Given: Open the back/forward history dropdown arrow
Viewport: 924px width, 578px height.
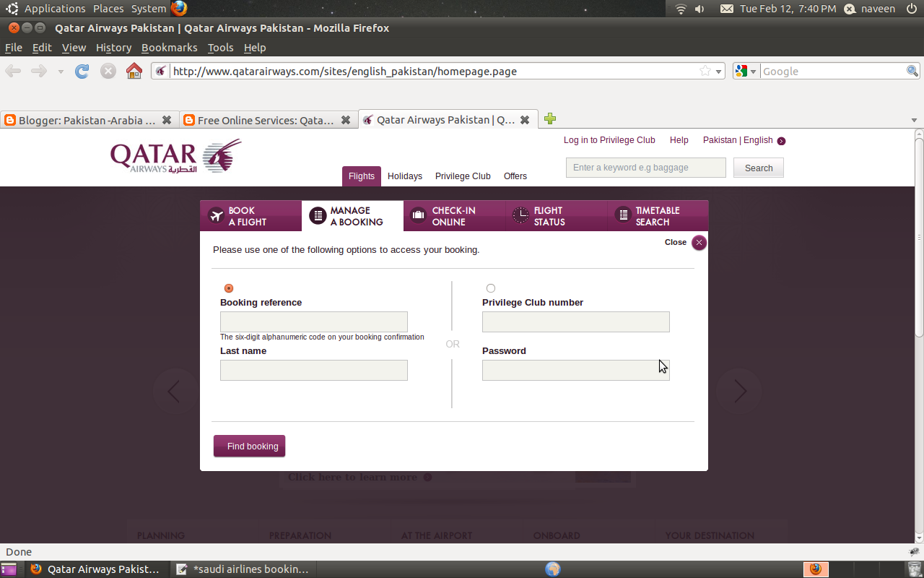Looking at the screenshot, I should [61, 72].
